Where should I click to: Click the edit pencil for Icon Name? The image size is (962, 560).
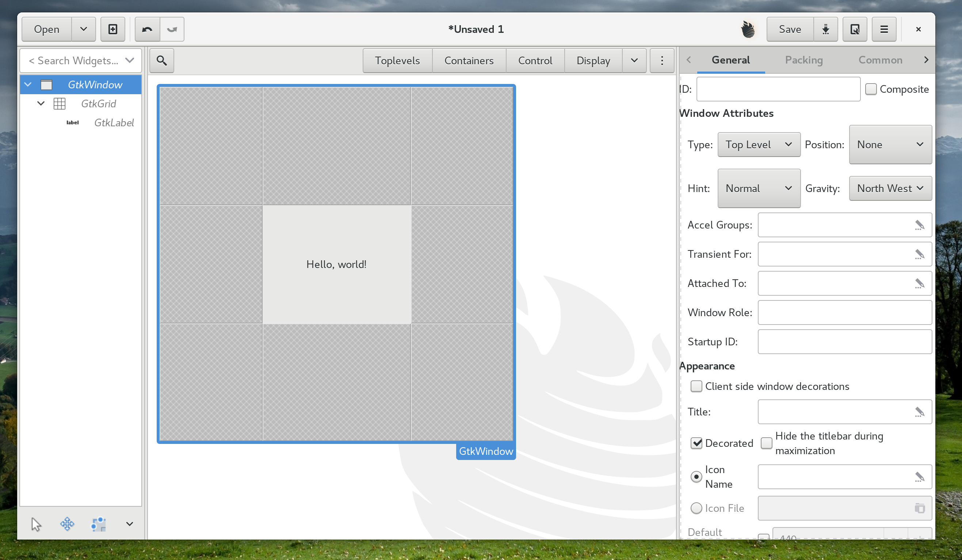[x=919, y=477]
